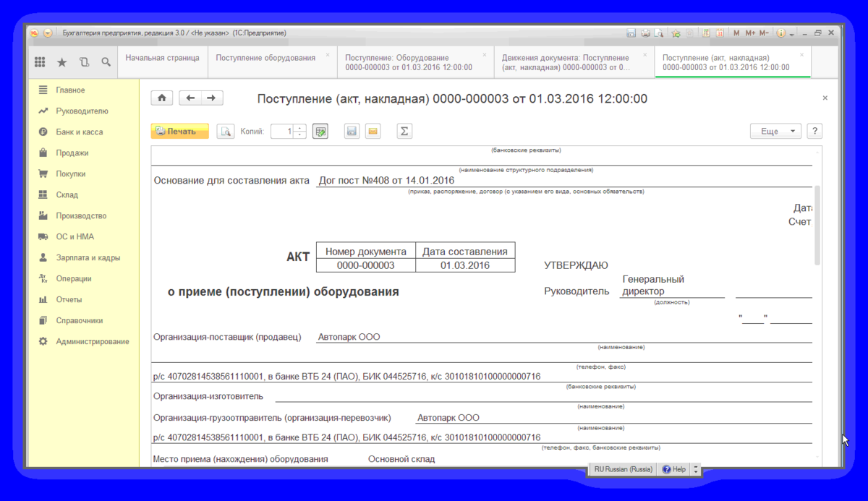Click Основной склад text
The width and height of the screenshot is (868, 501).
tap(401, 459)
